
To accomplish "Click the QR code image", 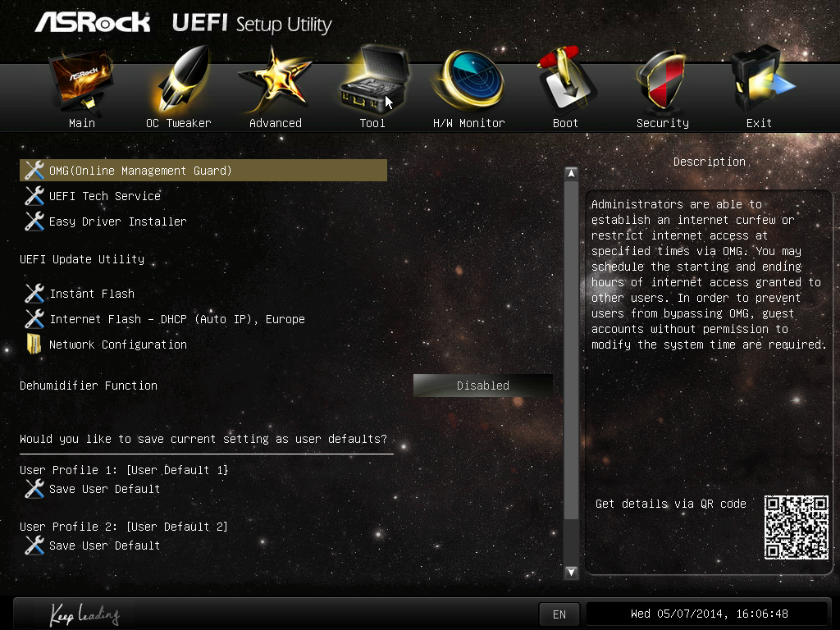I will pyautogui.click(x=796, y=527).
